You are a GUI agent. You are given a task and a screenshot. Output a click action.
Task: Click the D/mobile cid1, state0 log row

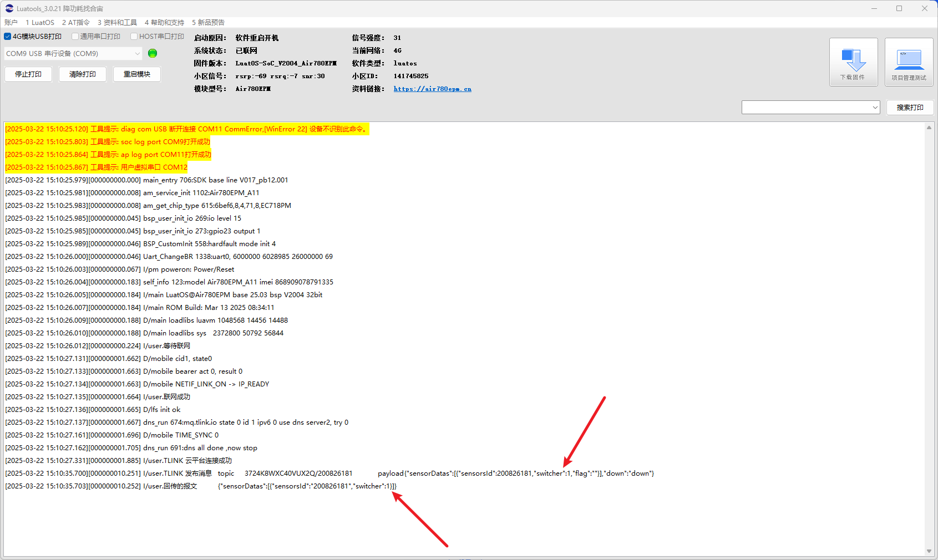click(109, 359)
